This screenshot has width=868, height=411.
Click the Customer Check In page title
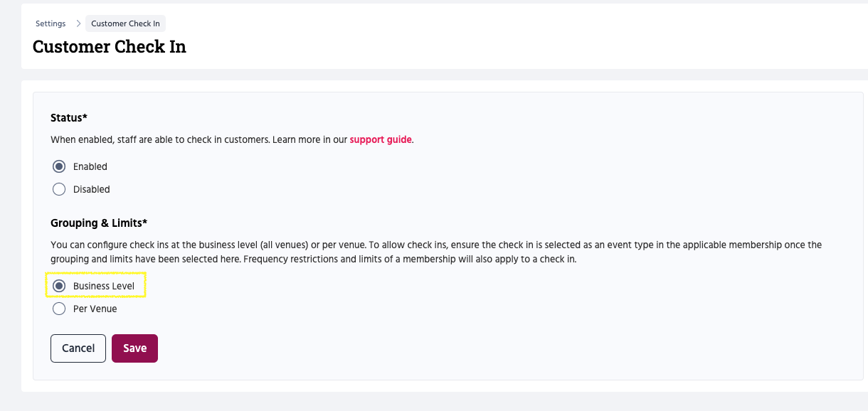(x=110, y=47)
